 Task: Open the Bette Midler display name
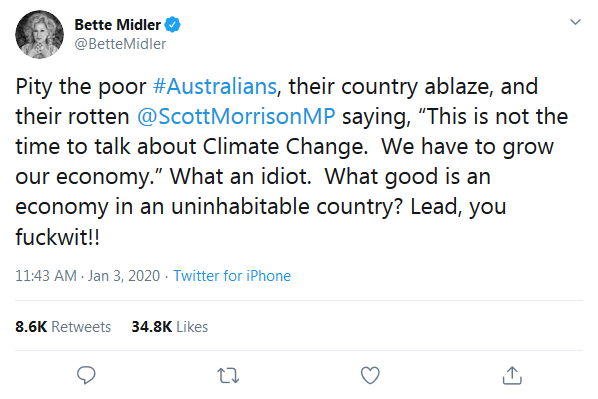tap(117, 25)
